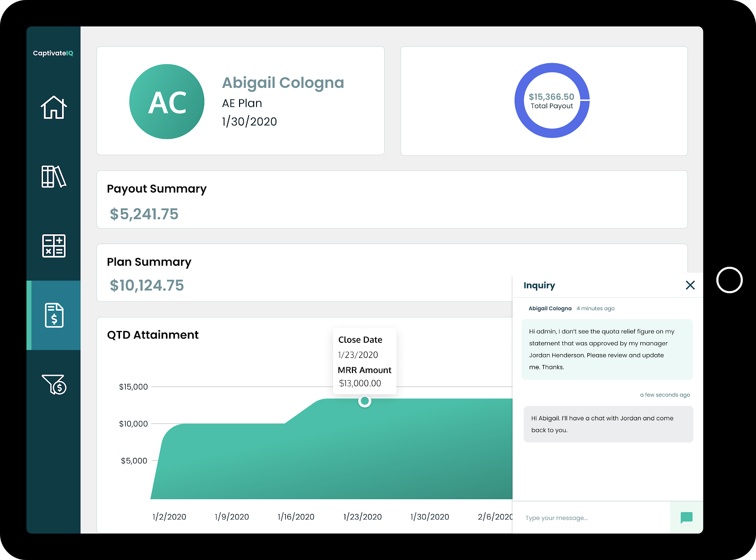
Task: Click Abigail's quota relief inquiry message
Action: click(607, 349)
